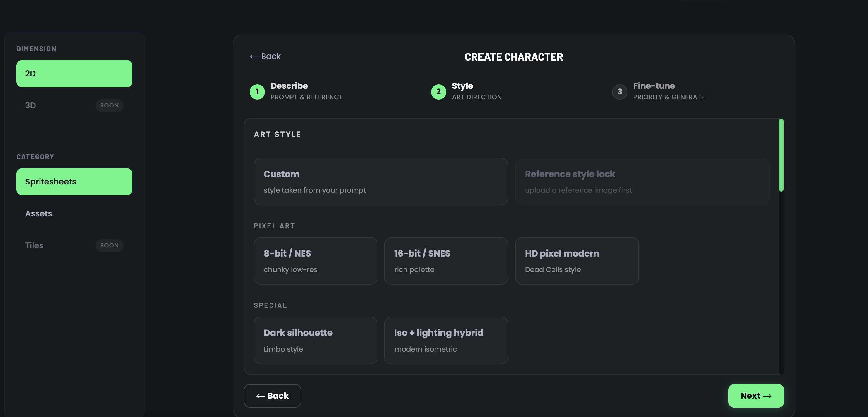Click the top Back arrow link

(x=265, y=56)
